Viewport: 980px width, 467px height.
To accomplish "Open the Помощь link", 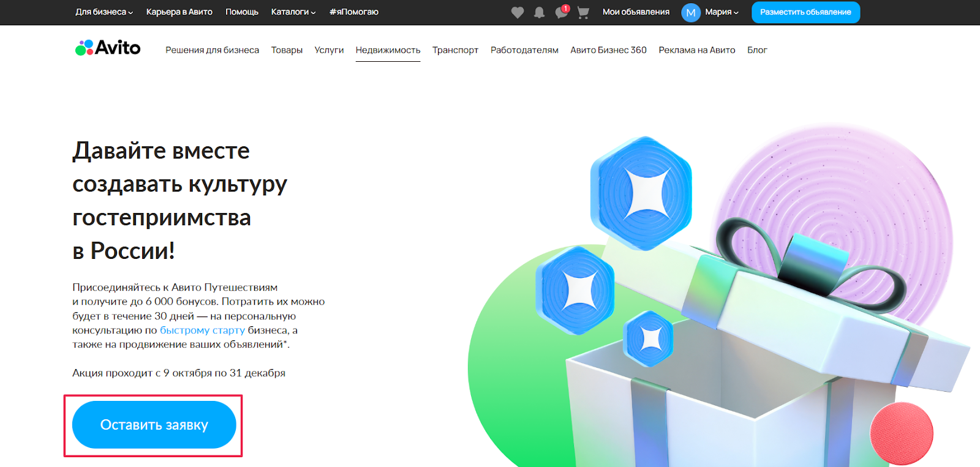I will pyautogui.click(x=242, y=12).
